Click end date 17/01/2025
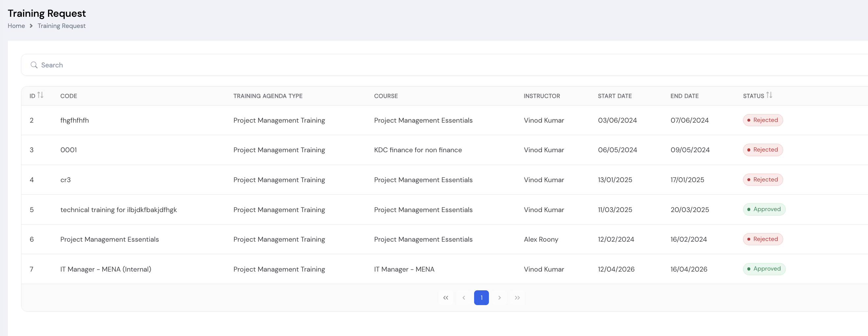The width and height of the screenshot is (868, 336). pyautogui.click(x=687, y=180)
